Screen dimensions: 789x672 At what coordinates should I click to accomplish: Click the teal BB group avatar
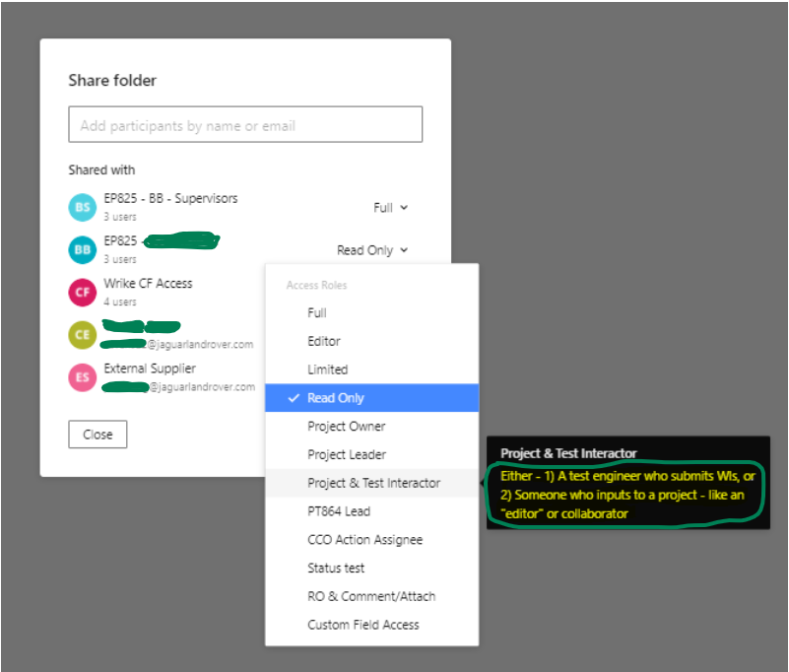coord(82,250)
